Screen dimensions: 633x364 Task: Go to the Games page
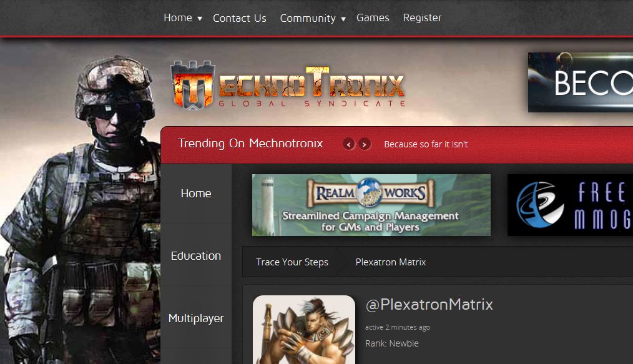[x=373, y=17]
